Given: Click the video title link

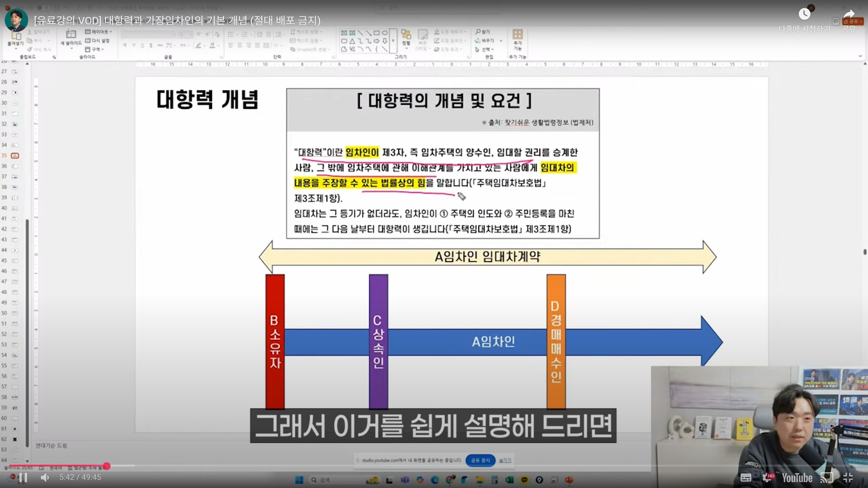Looking at the screenshot, I should click(x=177, y=21).
